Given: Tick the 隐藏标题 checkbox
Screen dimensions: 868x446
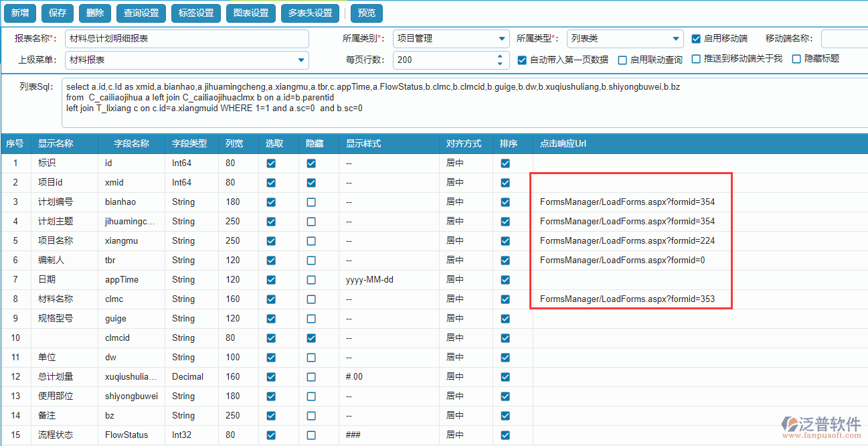Looking at the screenshot, I should (x=796, y=59).
